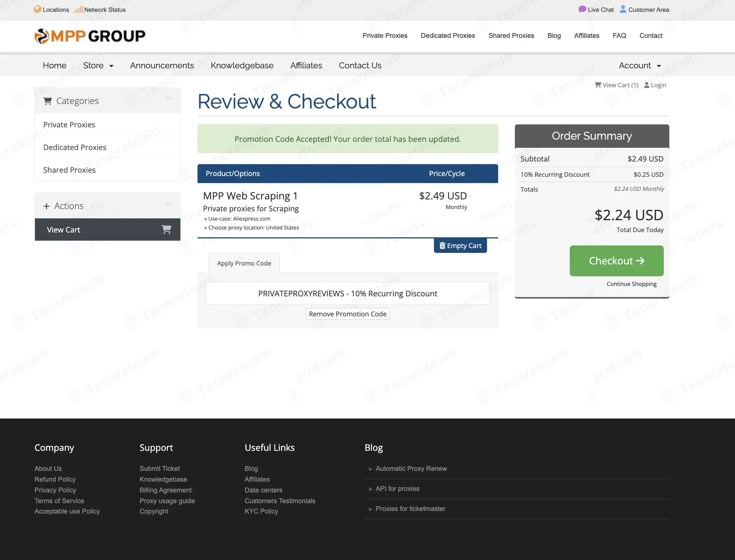Open the Store dropdown menu
This screenshot has width=735, height=560.
click(98, 65)
